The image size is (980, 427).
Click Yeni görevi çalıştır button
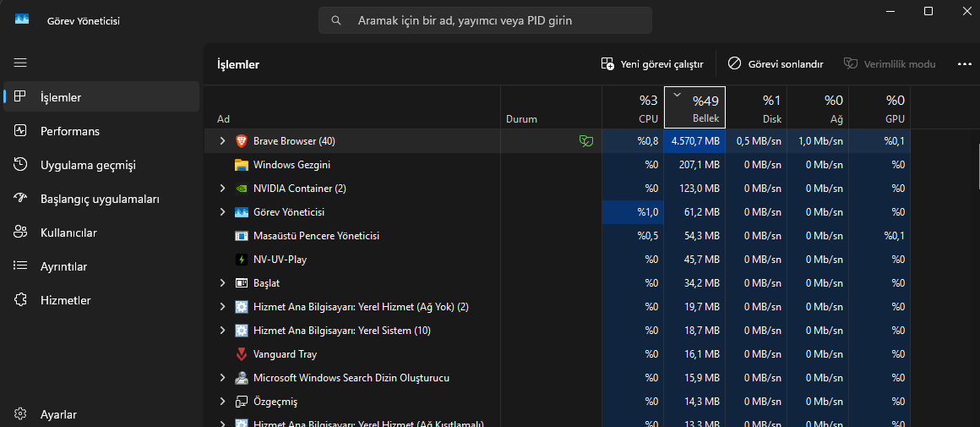point(652,63)
